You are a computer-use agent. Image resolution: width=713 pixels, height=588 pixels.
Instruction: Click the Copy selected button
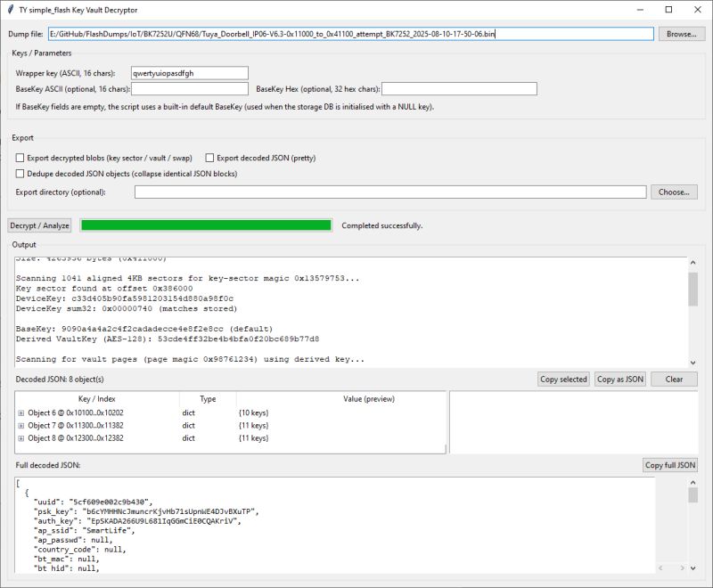(x=566, y=379)
